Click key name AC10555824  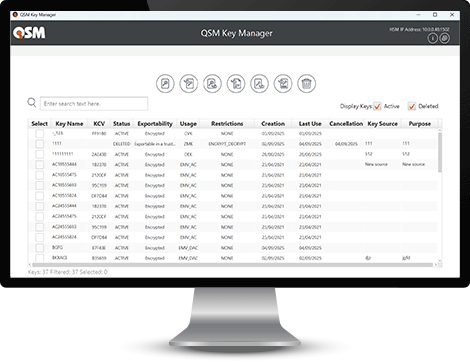coord(64,195)
